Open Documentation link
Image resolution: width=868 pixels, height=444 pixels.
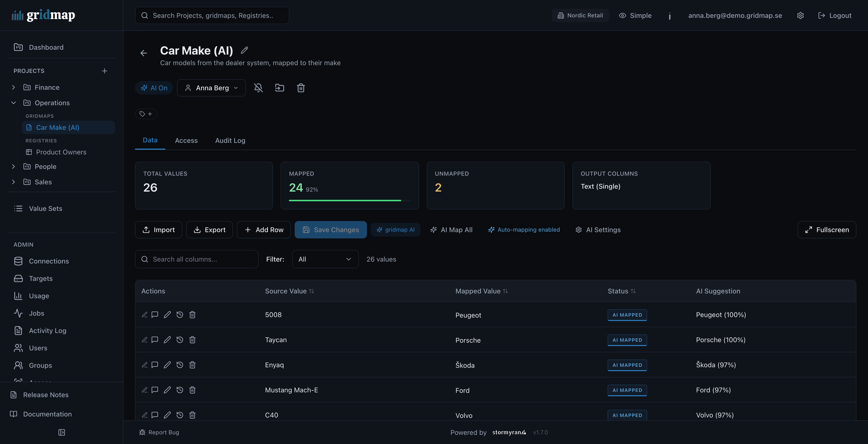(61, 414)
